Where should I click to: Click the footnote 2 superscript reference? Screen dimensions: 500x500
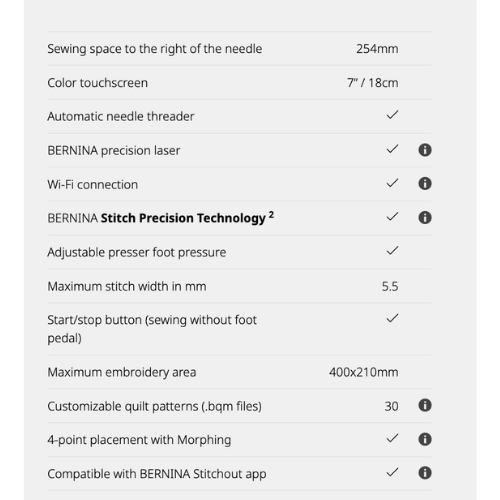pos(271,214)
